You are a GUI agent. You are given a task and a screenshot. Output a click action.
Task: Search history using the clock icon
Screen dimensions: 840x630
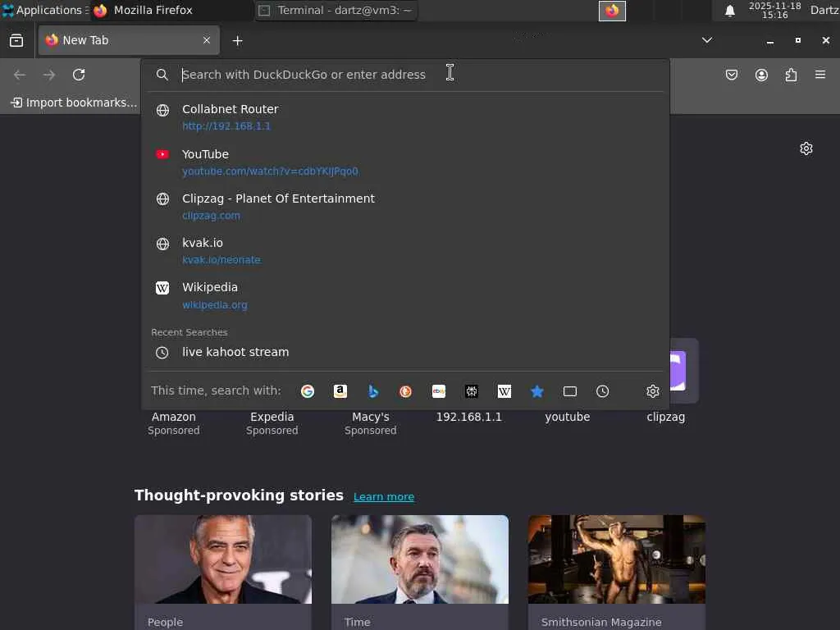click(x=603, y=391)
